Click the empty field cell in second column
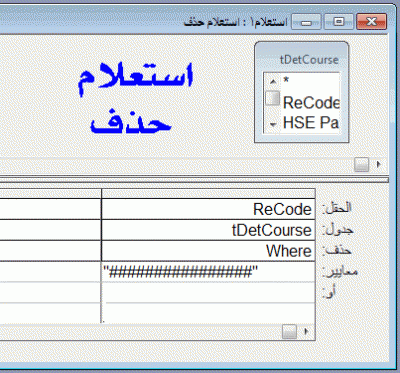 (x=50, y=209)
